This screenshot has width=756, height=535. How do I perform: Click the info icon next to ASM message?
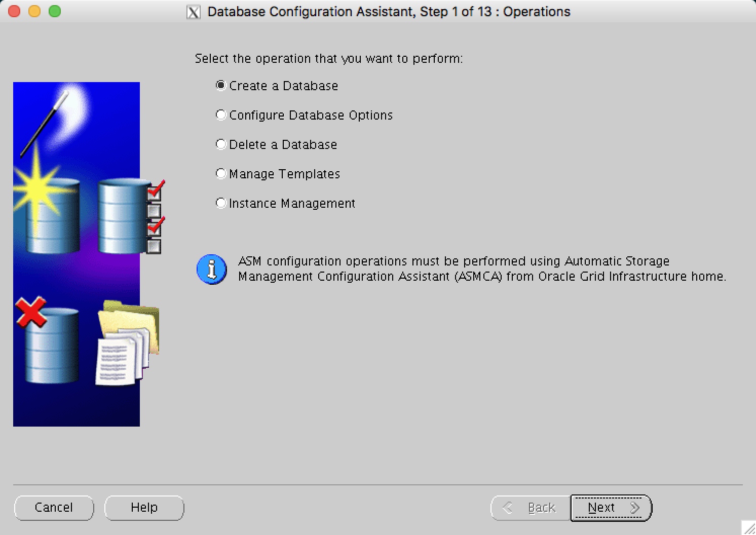[x=211, y=270]
